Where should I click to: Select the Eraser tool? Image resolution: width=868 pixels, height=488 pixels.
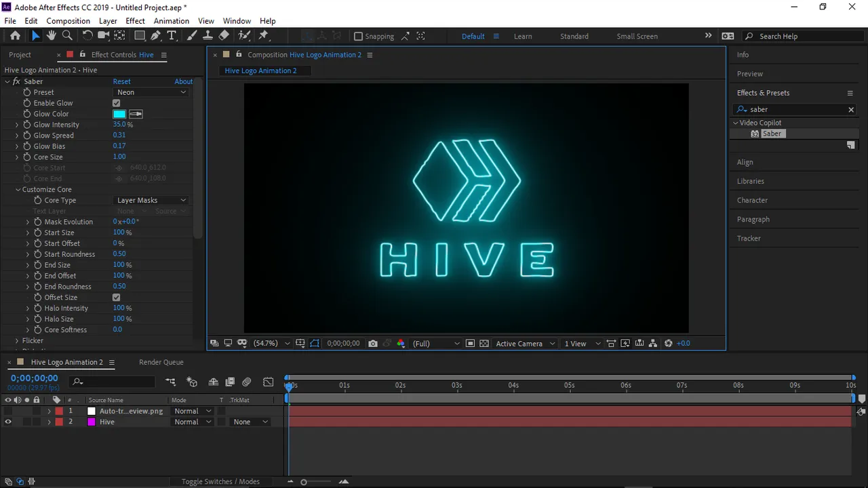224,36
